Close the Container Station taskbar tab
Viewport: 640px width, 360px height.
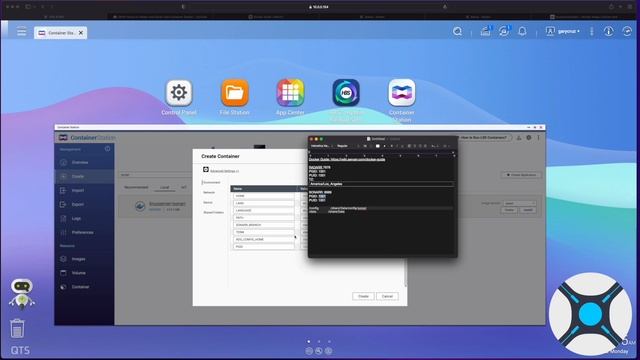click(81, 33)
